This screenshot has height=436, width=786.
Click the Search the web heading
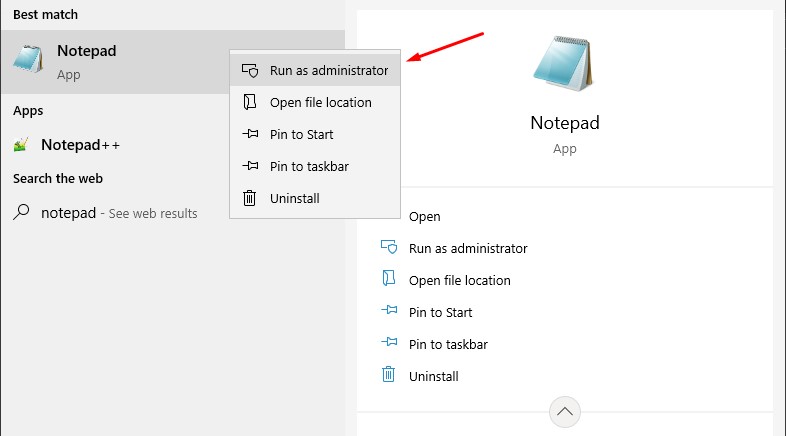point(58,179)
